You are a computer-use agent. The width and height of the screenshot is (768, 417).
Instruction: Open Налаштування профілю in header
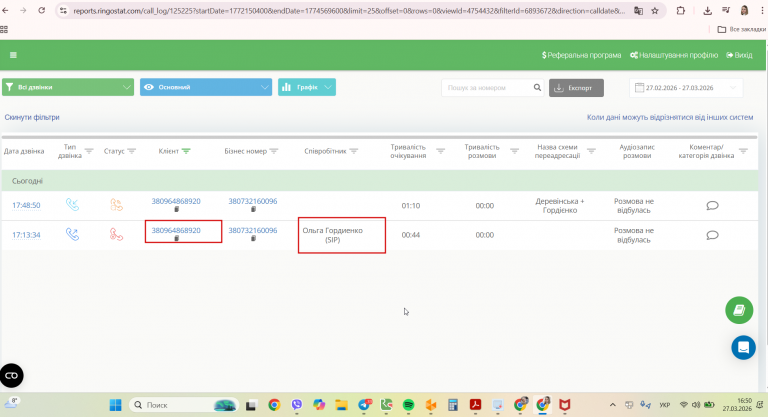pos(674,55)
